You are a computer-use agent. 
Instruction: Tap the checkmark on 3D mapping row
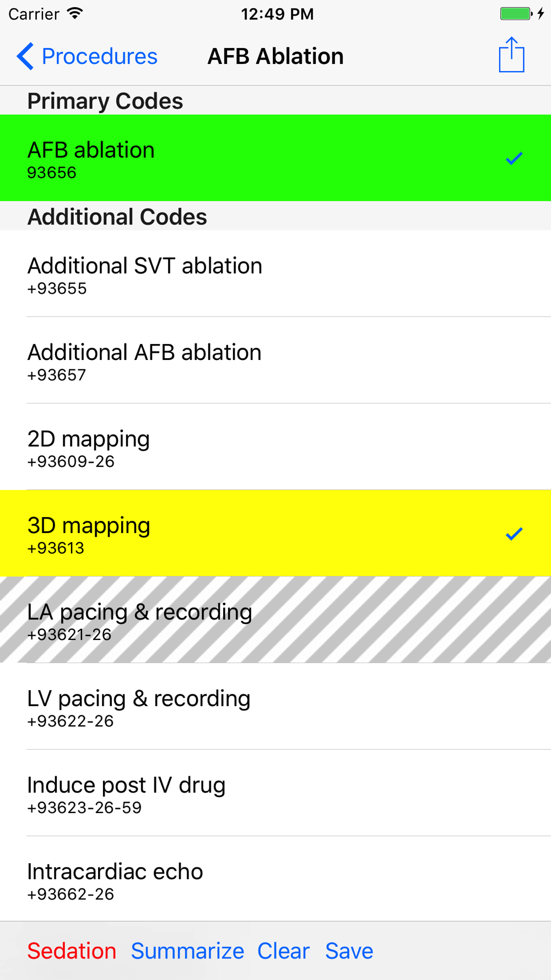click(x=514, y=534)
